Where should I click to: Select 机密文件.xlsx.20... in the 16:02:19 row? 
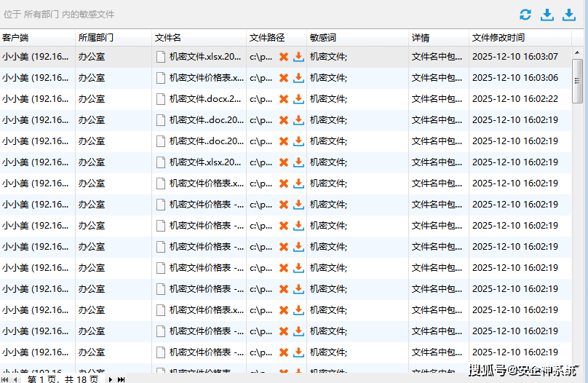pos(205,162)
